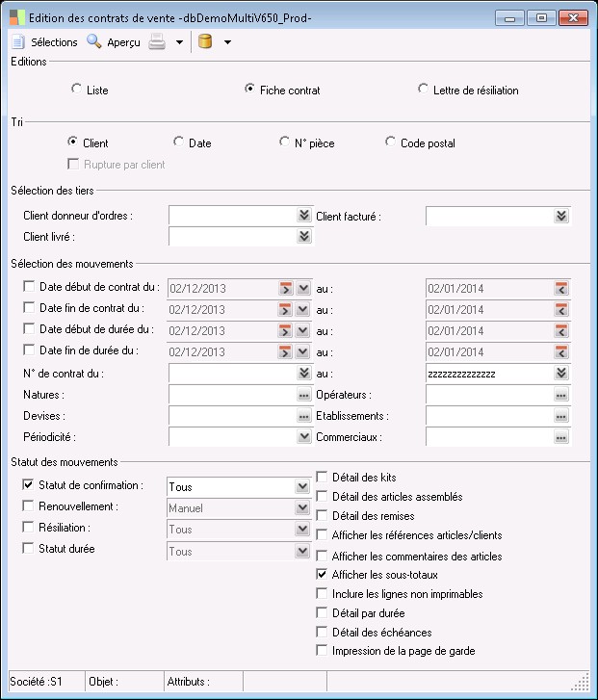The width and height of the screenshot is (598, 700).
Task: Click the Sélections toolbar button
Action: [43, 42]
